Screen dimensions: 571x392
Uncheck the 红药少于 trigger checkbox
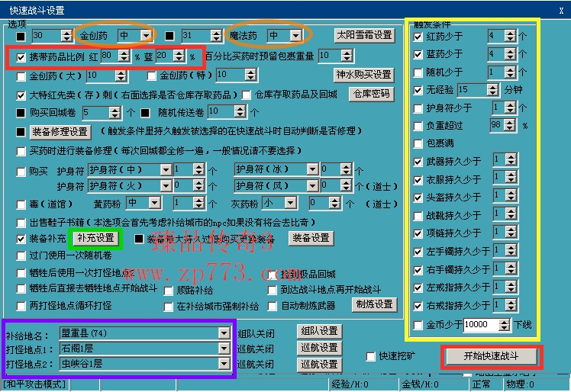click(418, 35)
